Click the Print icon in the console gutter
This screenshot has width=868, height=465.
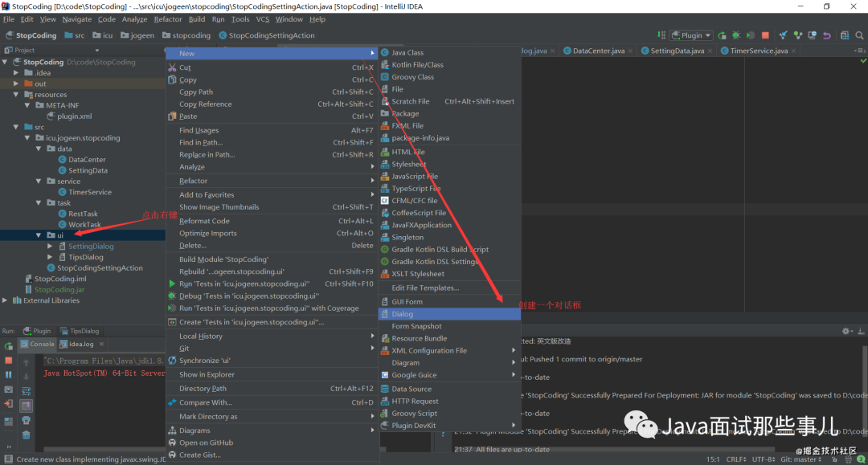point(26,421)
